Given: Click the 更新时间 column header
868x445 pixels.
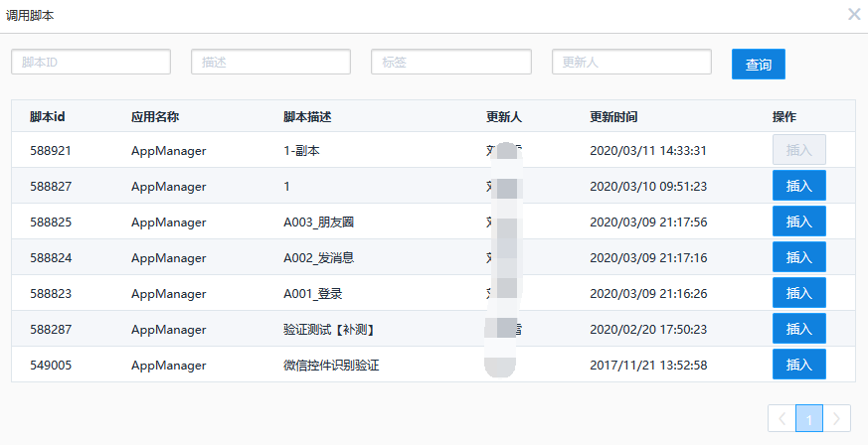Looking at the screenshot, I should (613, 116).
